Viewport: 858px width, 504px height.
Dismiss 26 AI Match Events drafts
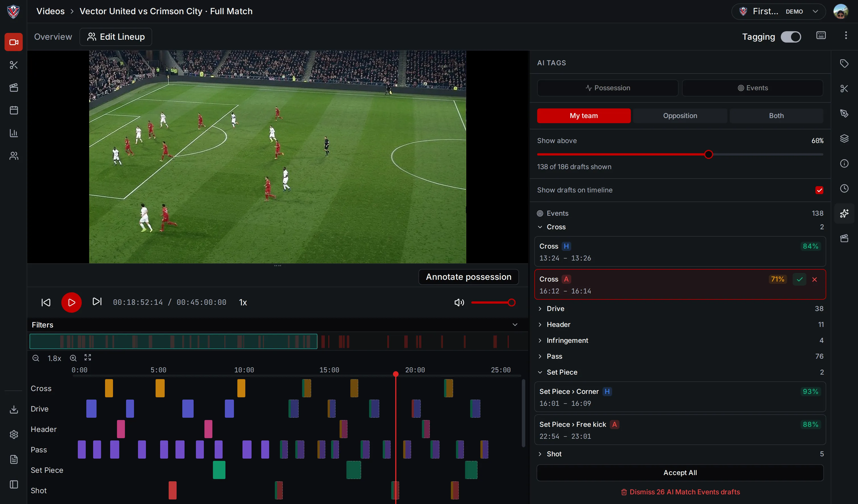(680, 492)
